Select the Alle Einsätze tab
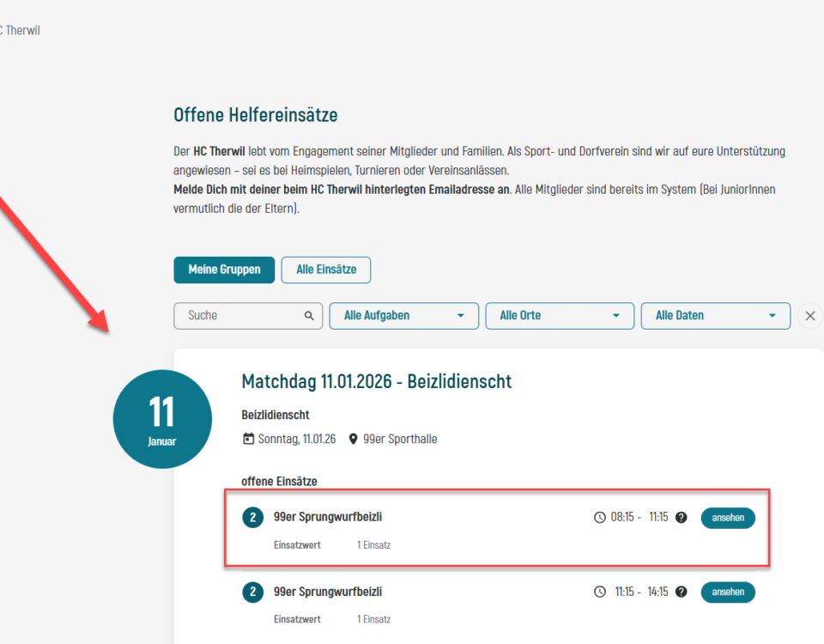The image size is (824, 644). point(326,270)
